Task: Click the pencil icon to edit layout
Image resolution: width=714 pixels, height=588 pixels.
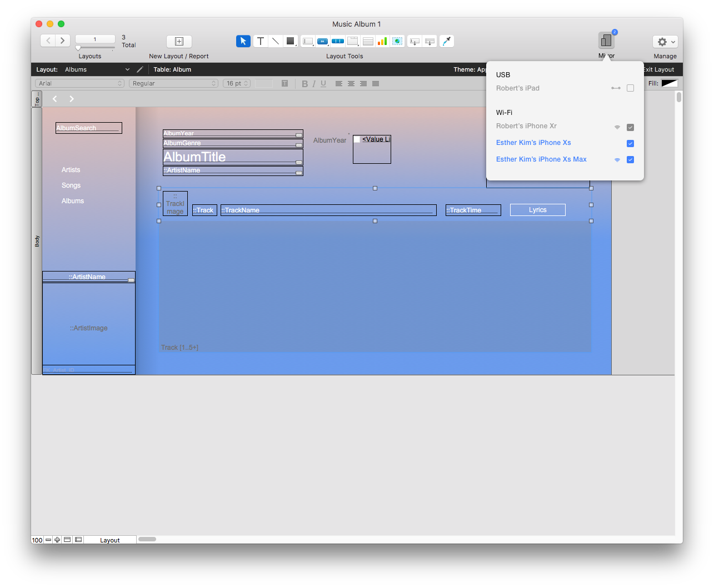Action: (140, 69)
